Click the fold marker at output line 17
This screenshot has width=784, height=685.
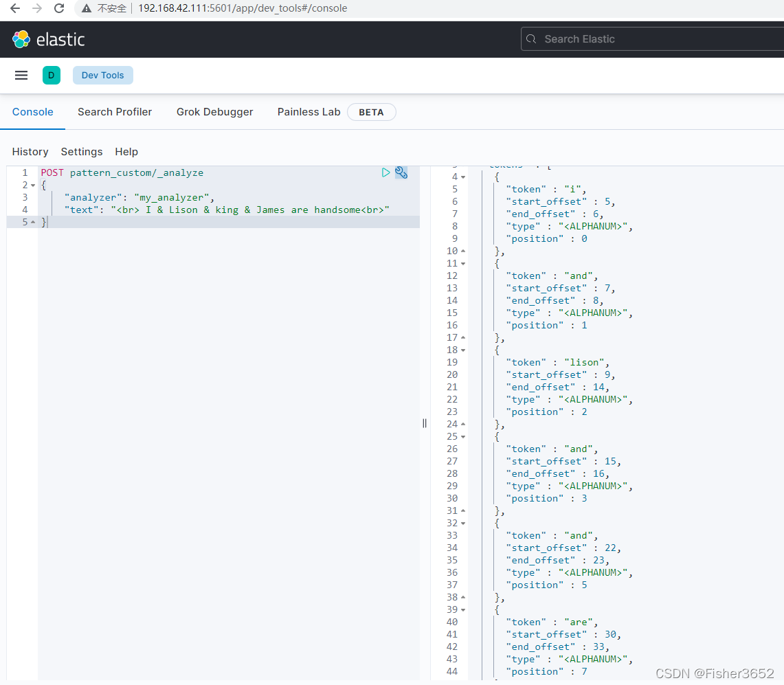pyautogui.click(x=463, y=337)
